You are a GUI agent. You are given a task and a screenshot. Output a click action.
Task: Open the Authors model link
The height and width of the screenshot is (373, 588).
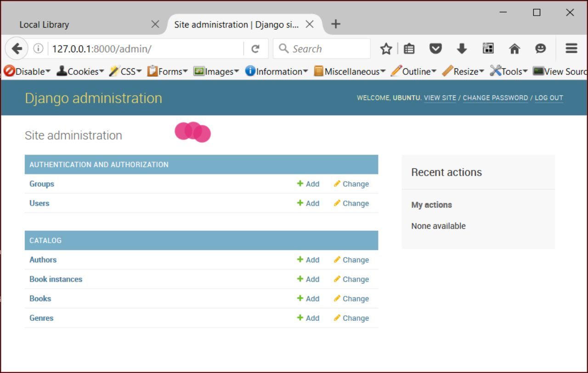pyautogui.click(x=43, y=260)
